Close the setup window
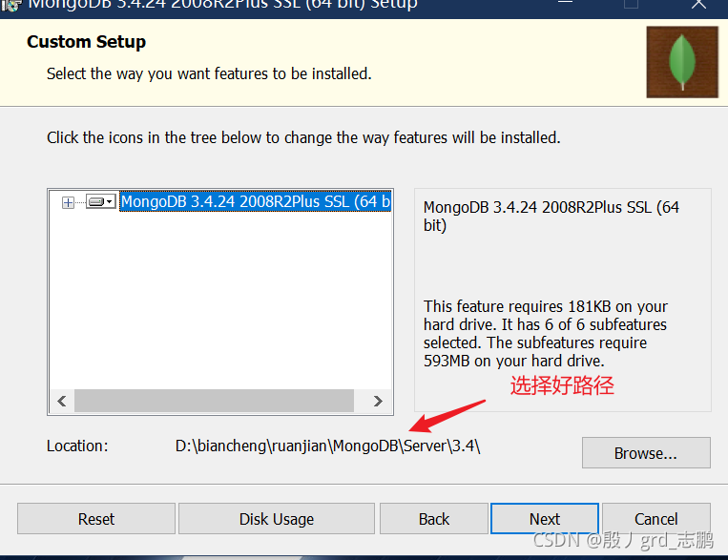Viewport: 728px width, 560px height. click(698, 5)
